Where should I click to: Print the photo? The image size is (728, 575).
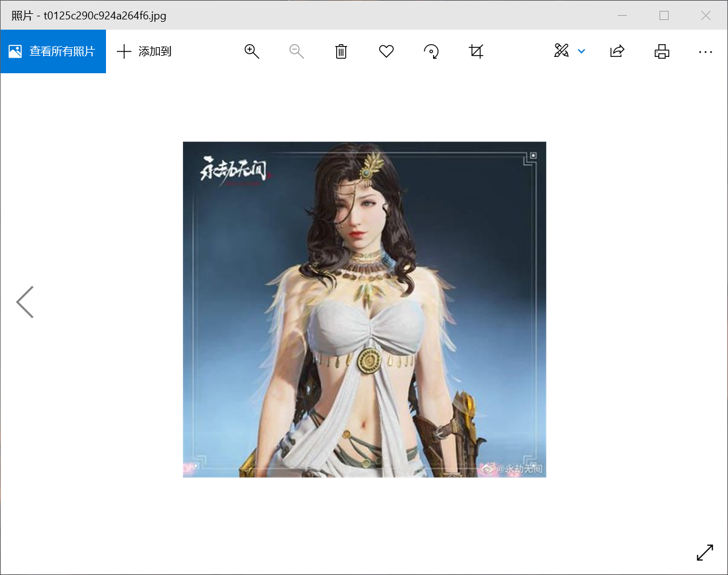click(662, 51)
